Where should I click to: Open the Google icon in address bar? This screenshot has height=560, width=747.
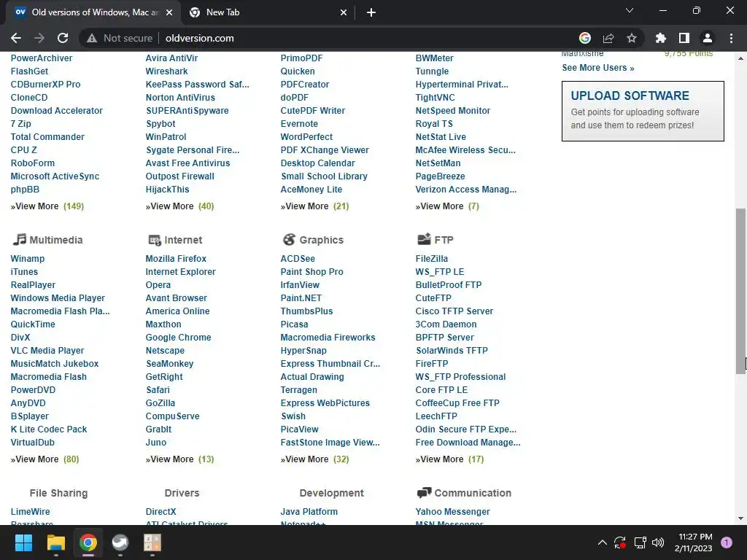[x=585, y=38]
